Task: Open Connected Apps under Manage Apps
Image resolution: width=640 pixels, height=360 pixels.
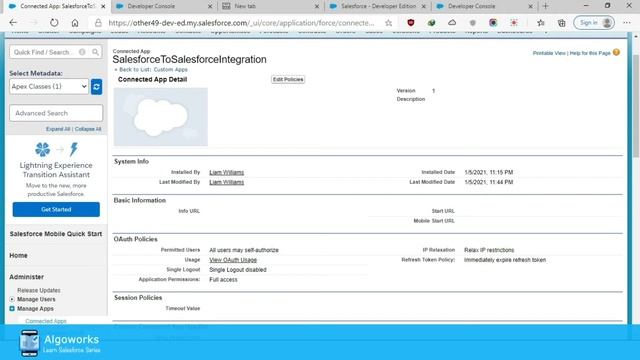Action: [46, 321]
